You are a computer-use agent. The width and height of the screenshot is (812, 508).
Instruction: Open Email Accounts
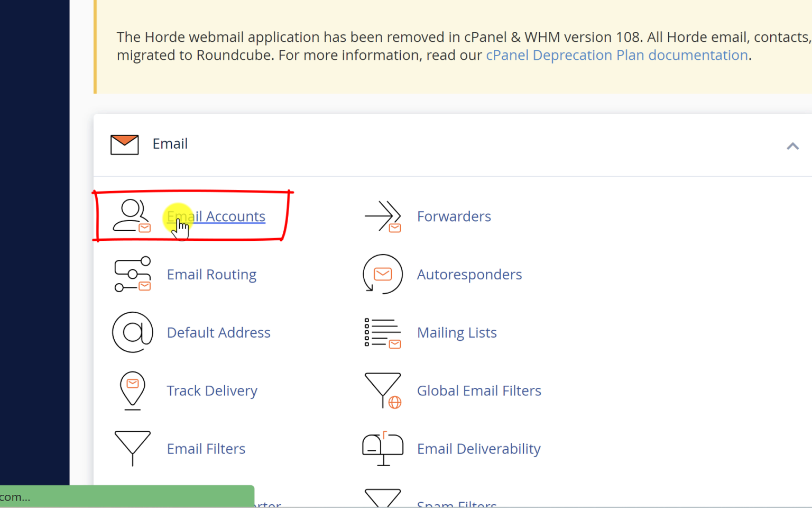pos(216,216)
